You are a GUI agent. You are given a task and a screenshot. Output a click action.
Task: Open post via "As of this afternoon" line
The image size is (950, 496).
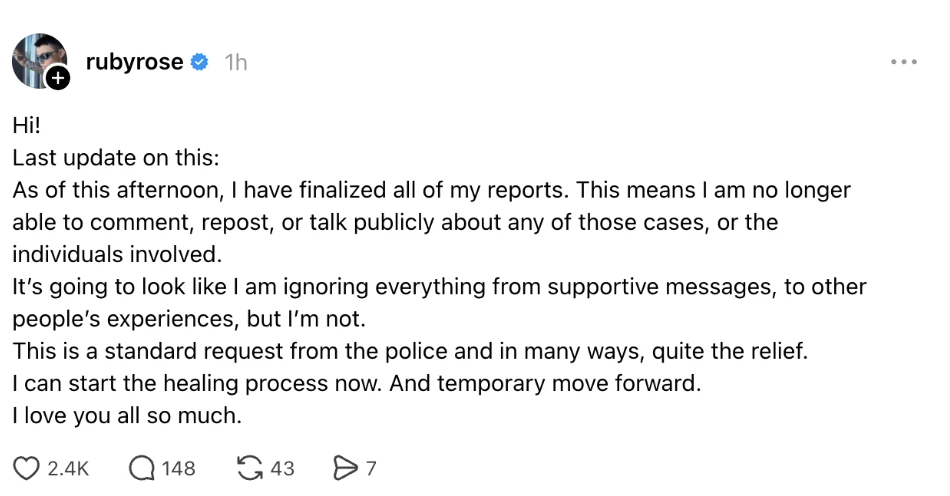coord(430,190)
